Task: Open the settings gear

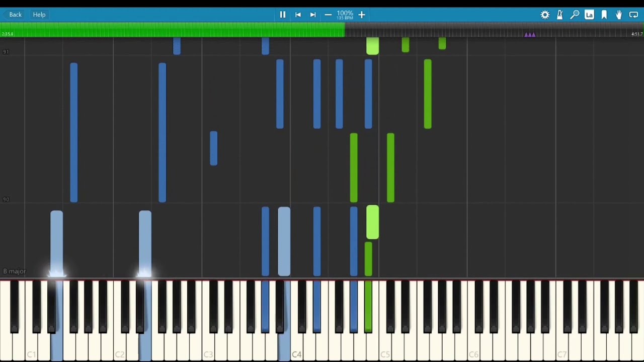Action: [545, 15]
